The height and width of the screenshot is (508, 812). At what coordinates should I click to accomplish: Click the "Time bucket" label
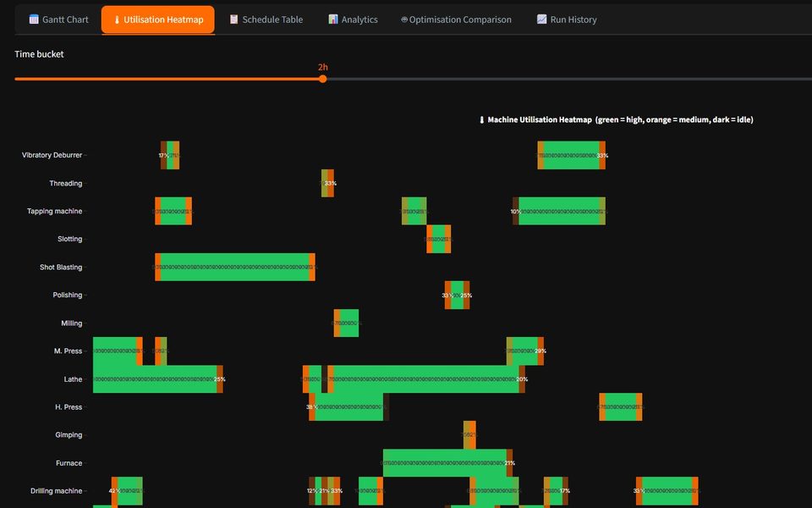[40, 54]
